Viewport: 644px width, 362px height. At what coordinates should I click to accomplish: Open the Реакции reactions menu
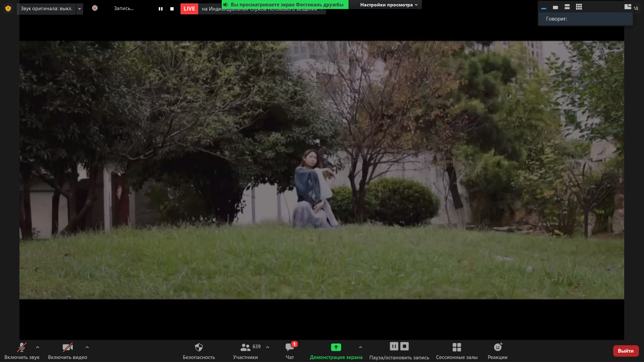(497, 351)
